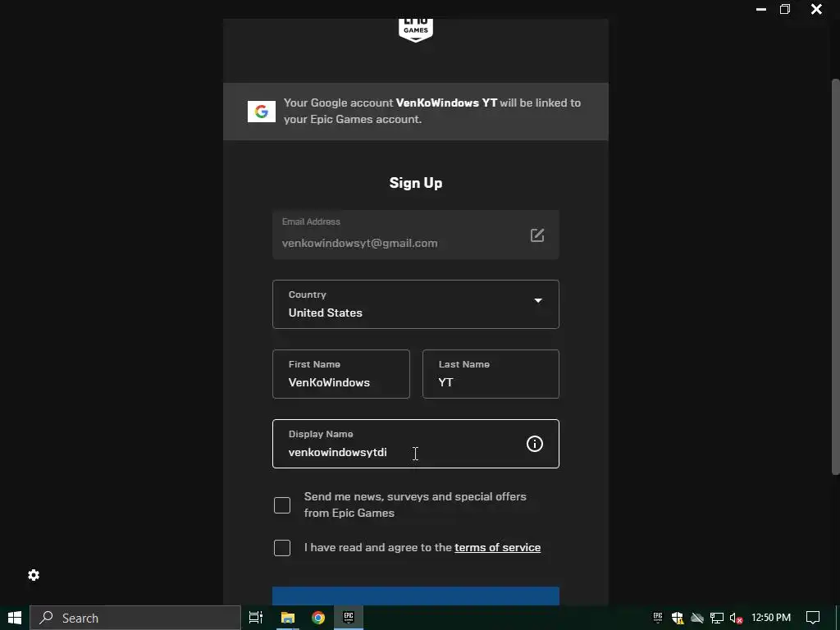Click Epic Games icon in system tray

[x=658, y=618]
